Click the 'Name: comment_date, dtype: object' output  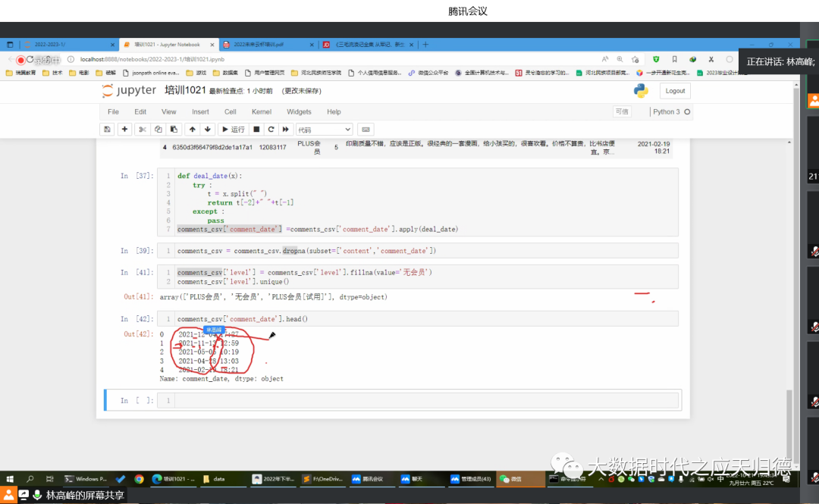pos(221,379)
